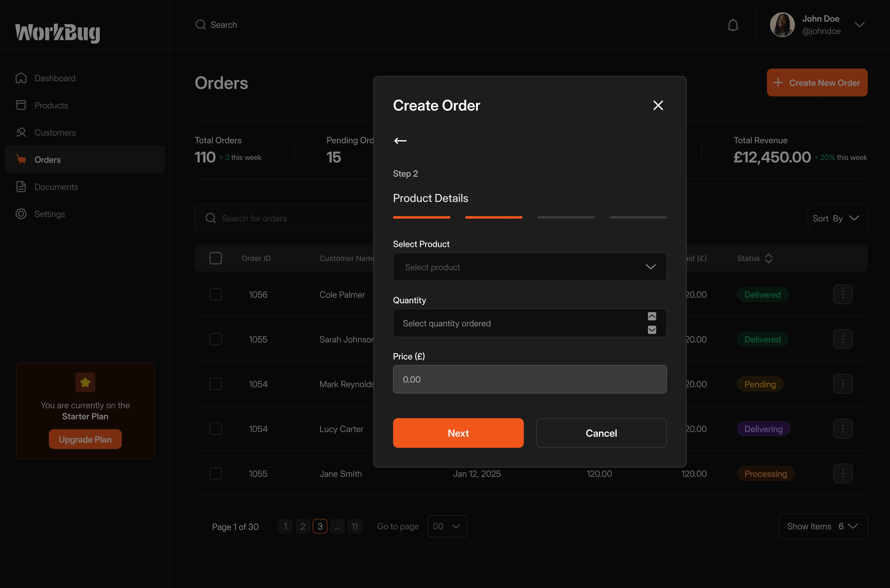Viewport: 890px width, 588px height.
Task: Expand the John Doe account chevron
Action: [x=860, y=25]
